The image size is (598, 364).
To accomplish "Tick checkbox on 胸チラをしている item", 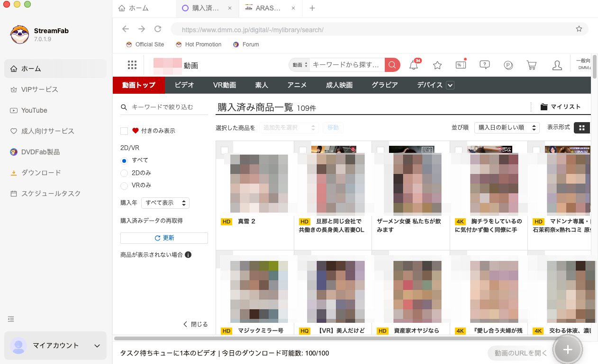I will [458, 151].
